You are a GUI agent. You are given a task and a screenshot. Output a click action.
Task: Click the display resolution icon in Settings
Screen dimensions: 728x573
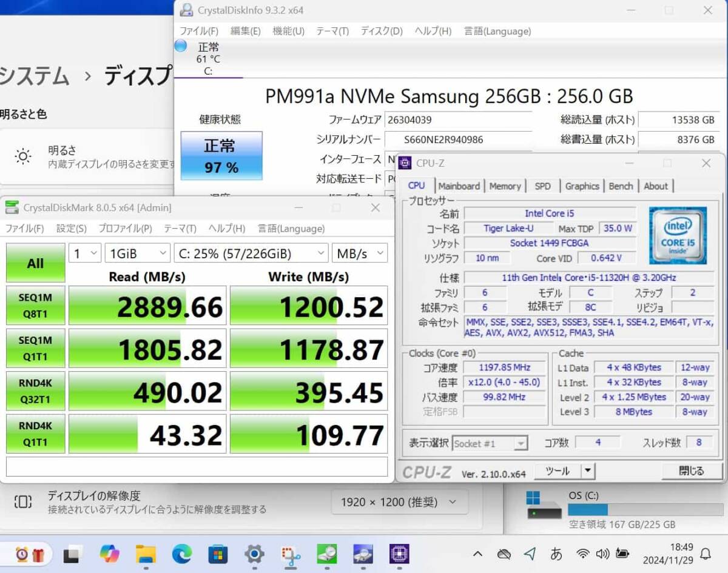click(x=22, y=502)
